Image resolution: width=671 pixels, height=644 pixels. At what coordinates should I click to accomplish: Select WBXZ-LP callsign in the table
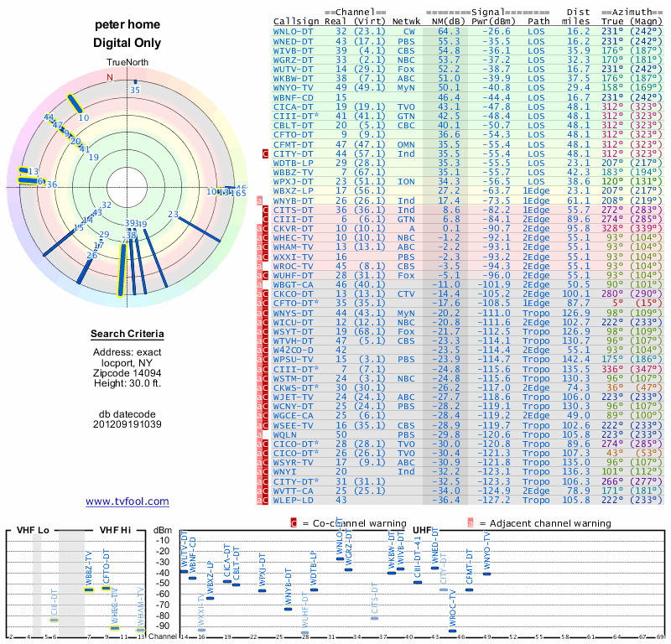293,191
